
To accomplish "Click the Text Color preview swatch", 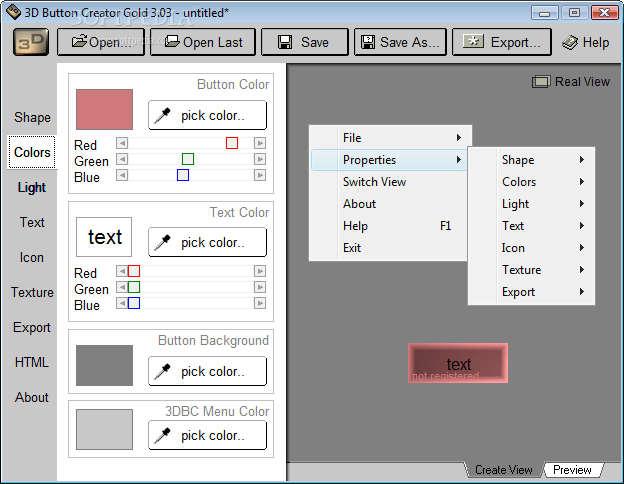I will [104, 237].
